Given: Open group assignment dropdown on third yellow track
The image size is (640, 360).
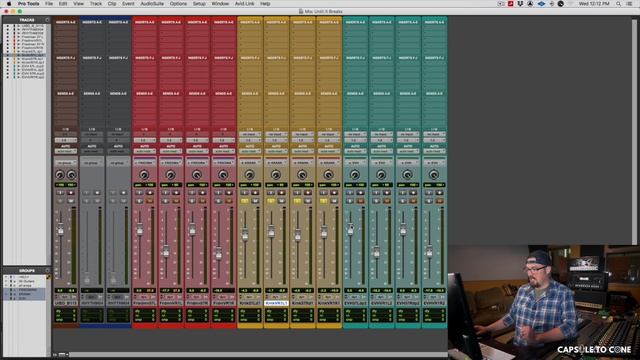Looking at the screenshot, I should (x=302, y=163).
